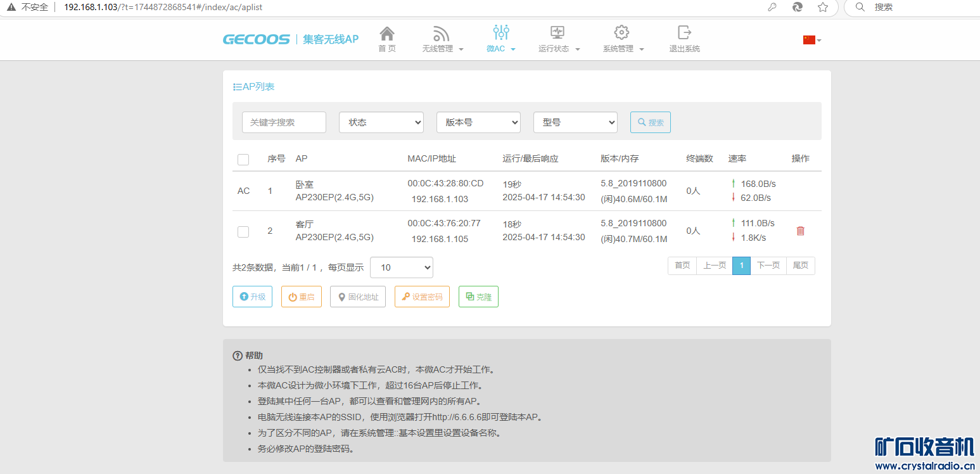The image size is (980, 474).
Task: Click the 退出系统 logout icon
Action: point(684,33)
